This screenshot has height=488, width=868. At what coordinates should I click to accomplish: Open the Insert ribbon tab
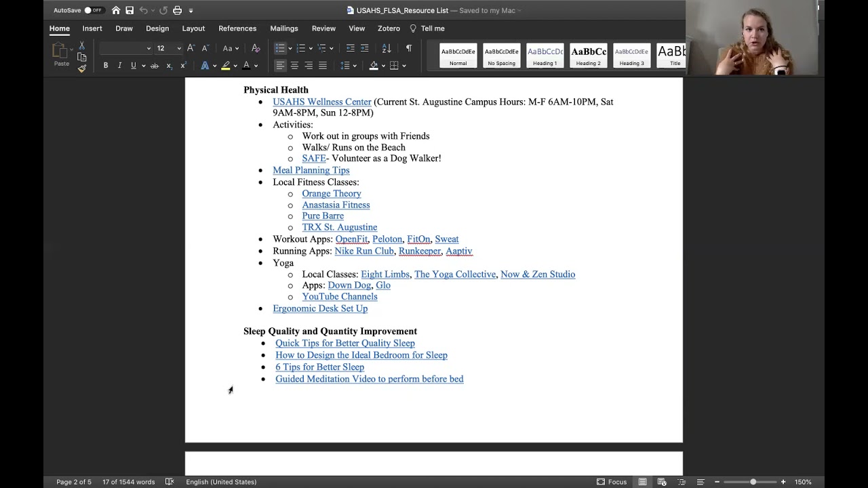(92, 28)
